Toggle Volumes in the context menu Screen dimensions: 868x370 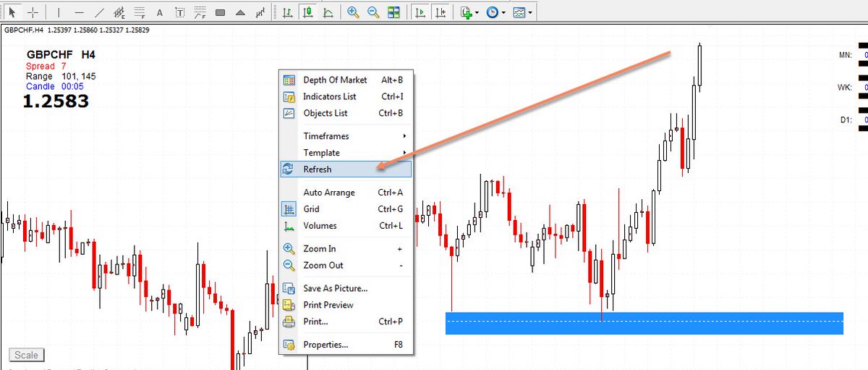click(x=346, y=226)
